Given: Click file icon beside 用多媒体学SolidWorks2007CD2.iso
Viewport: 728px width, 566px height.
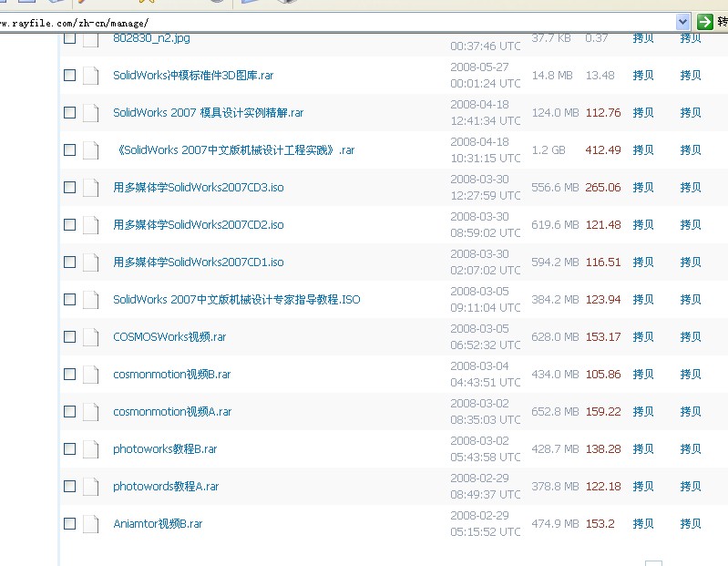Looking at the screenshot, I should click(x=90, y=225).
